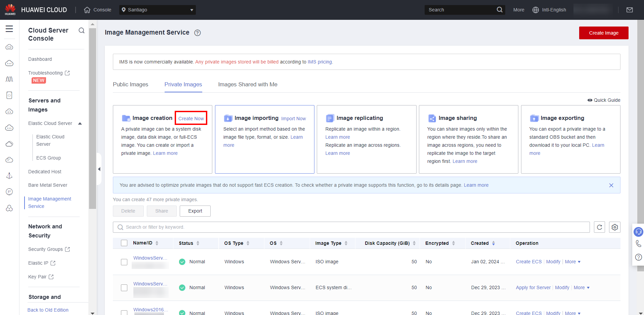Click the refresh icon beside search bar
Image resolution: width=644 pixels, height=315 pixels.
coord(599,227)
